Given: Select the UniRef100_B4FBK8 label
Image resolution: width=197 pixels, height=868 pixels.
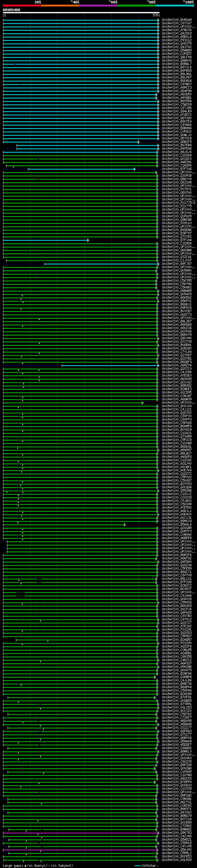Looking at the screenshot, I should click(x=176, y=71).
